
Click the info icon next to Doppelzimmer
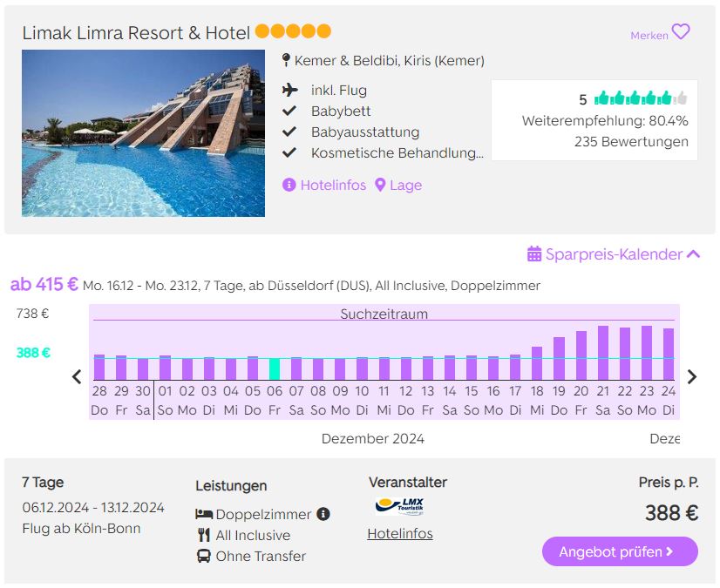[323, 514]
